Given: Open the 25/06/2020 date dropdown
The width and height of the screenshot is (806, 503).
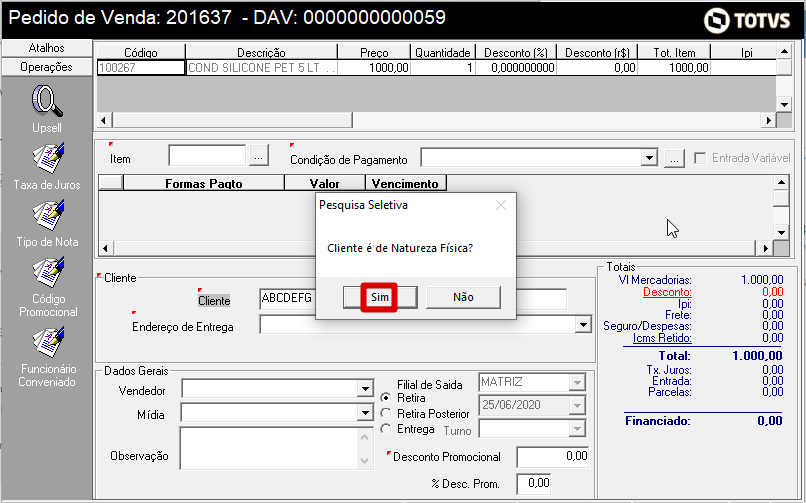Looking at the screenshot, I should tap(577, 405).
